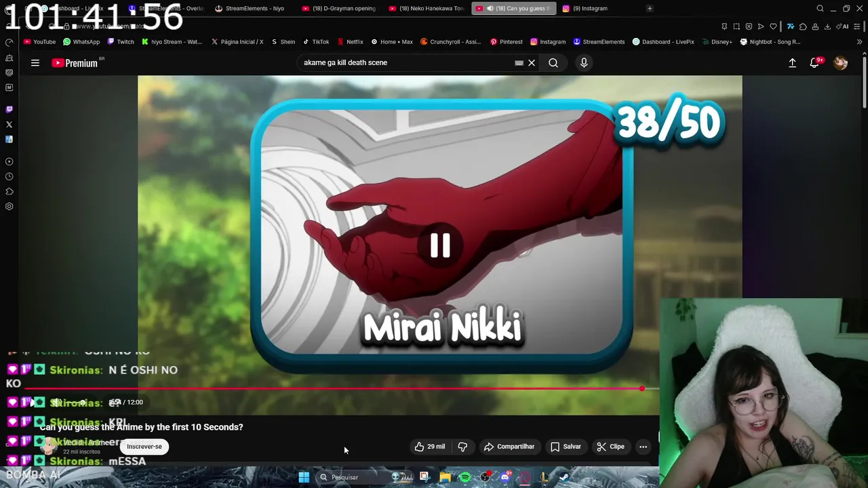Open Spotify from the taskbar
Screen dimensions: 868x488
point(465,477)
